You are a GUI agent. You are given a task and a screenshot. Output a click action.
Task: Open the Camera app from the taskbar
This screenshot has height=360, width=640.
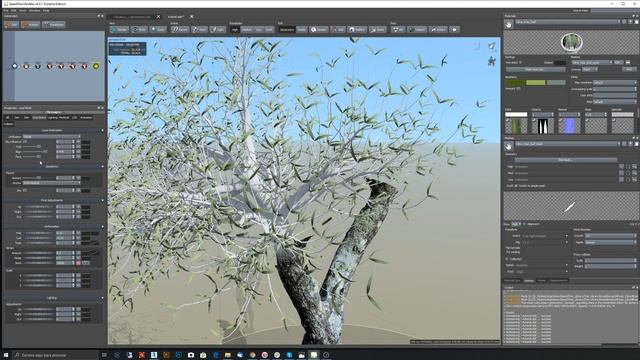point(191,355)
